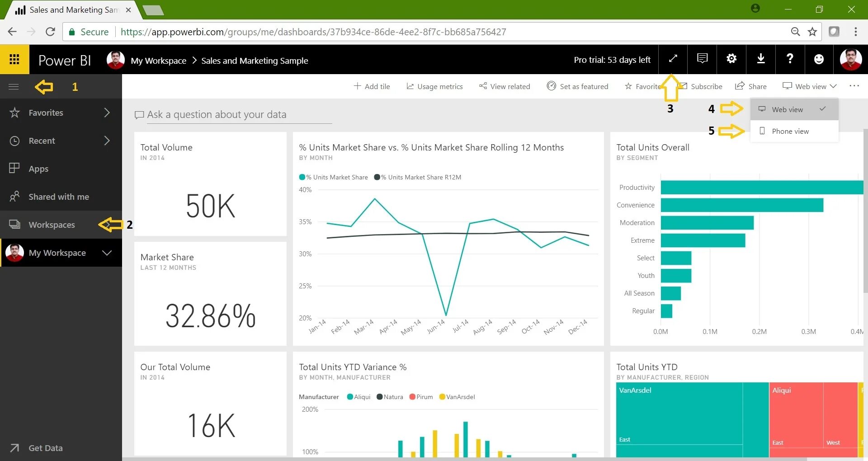Click Subscribe
Screen dimensions: 868x461
click(701, 86)
